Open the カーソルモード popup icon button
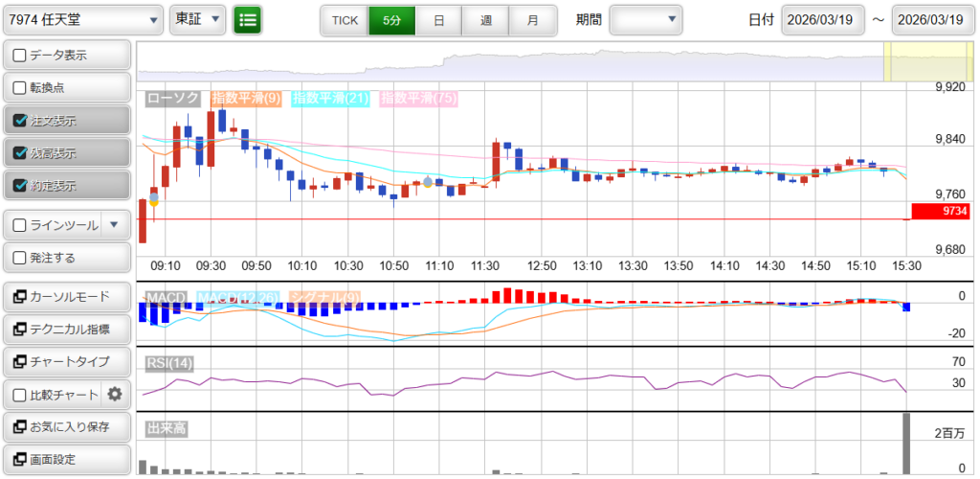This screenshot has width=980, height=479. tap(19, 297)
